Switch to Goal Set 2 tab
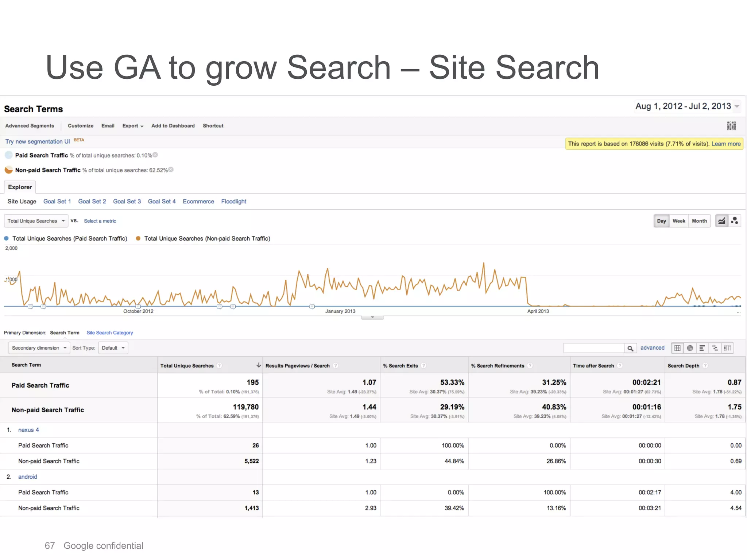The width and height of the screenshot is (747, 560). click(x=92, y=201)
